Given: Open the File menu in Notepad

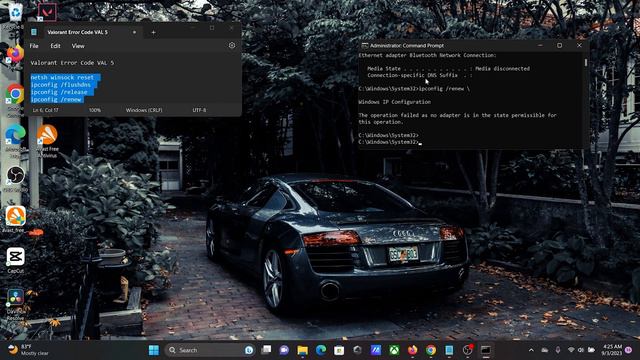Looking at the screenshot, I should (34, 46).
